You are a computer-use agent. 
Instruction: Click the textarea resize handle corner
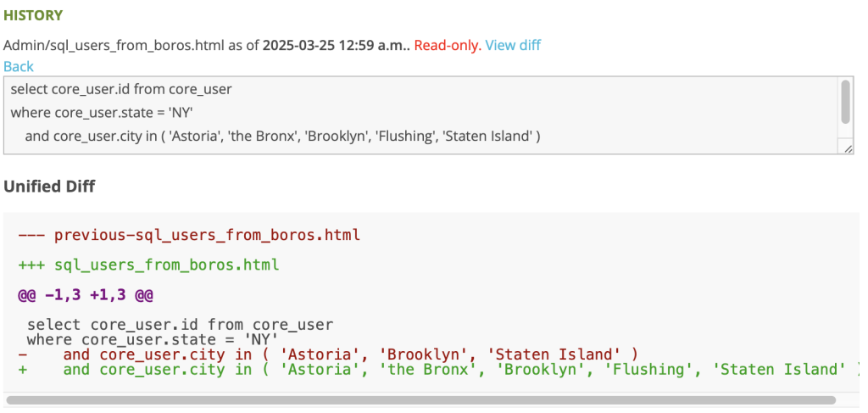848,148
